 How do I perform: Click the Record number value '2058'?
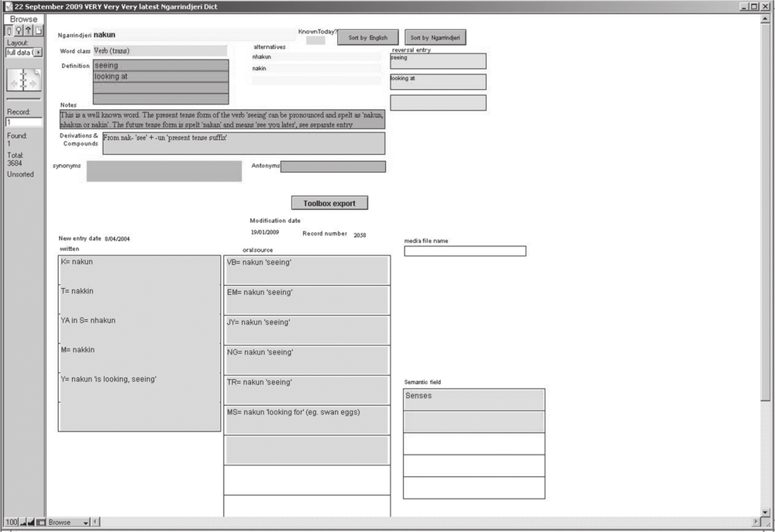[360, 235]
